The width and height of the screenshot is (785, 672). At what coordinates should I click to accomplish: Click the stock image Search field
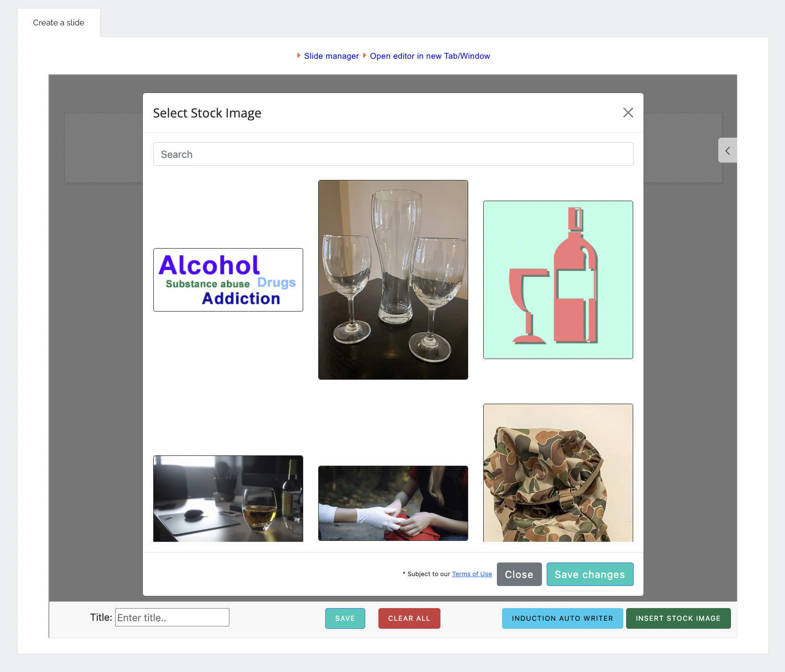[x=393, y=154]
